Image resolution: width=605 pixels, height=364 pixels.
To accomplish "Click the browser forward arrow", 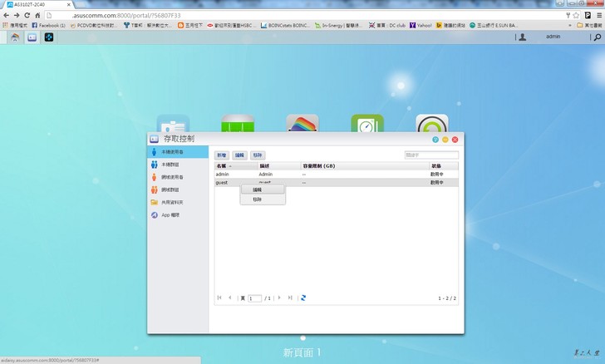I will [17, 16].
